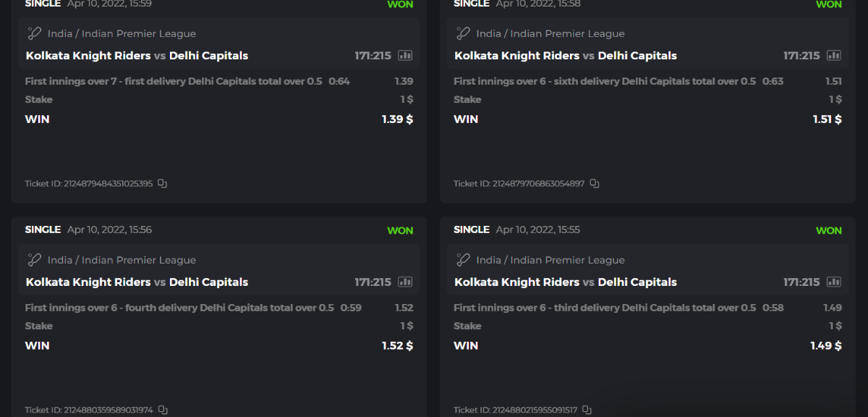
Task: Open match statistics icon in 1.49 odds bet
Action: 834,282
